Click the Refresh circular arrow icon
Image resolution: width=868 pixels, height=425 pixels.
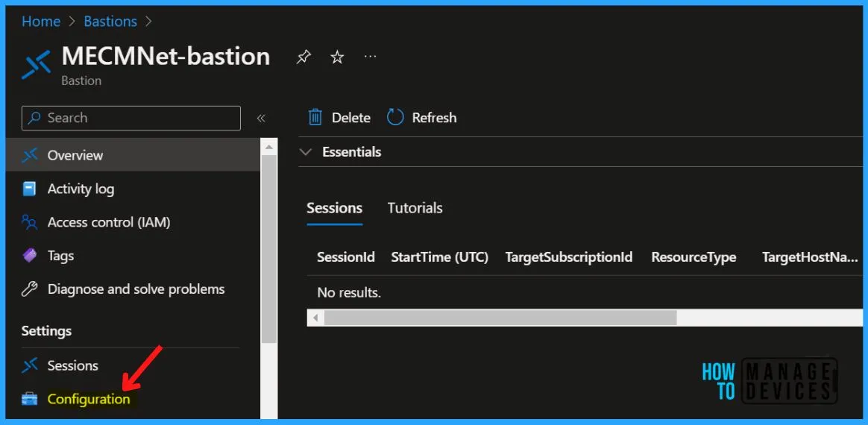395,117
